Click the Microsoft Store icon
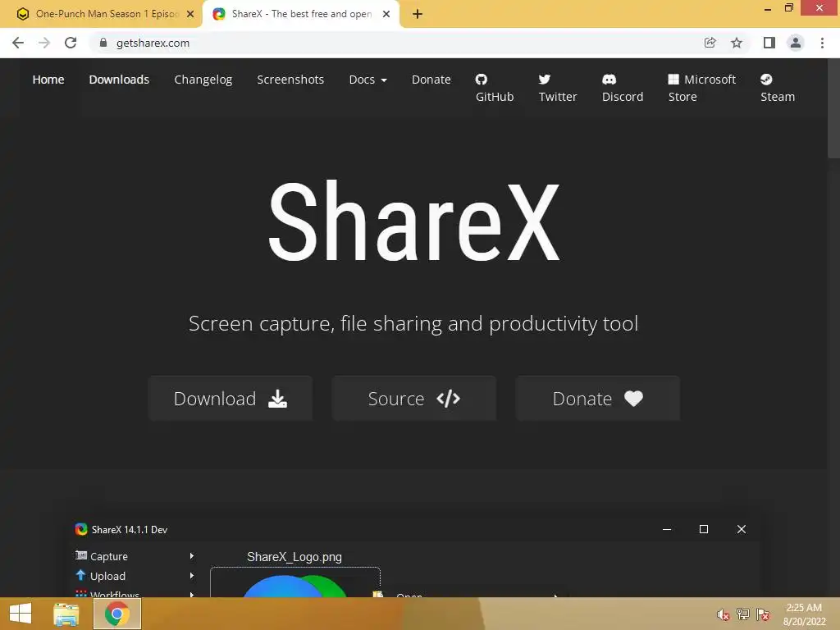The height and width of the screenshot is (630, 840). [x=673, y=80]
